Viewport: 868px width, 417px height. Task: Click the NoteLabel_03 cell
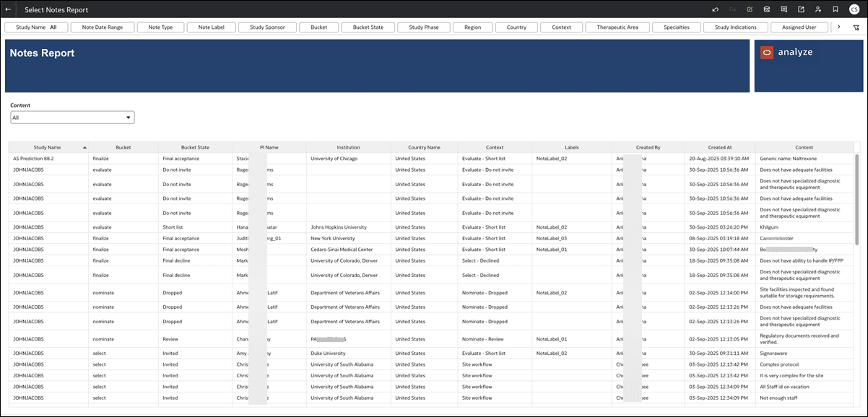coord(572,238)
